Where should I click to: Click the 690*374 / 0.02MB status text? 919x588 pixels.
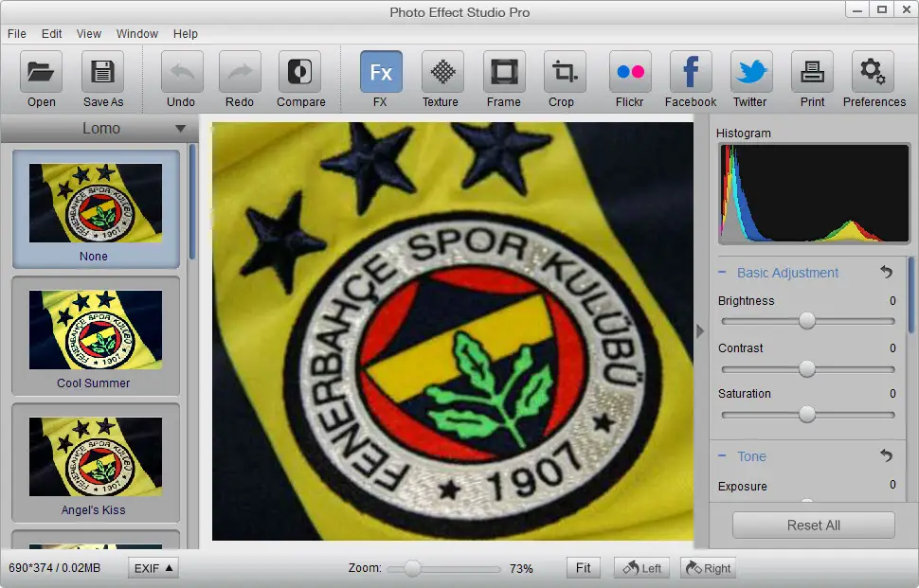pyautogui.click(x=55, y=568)
